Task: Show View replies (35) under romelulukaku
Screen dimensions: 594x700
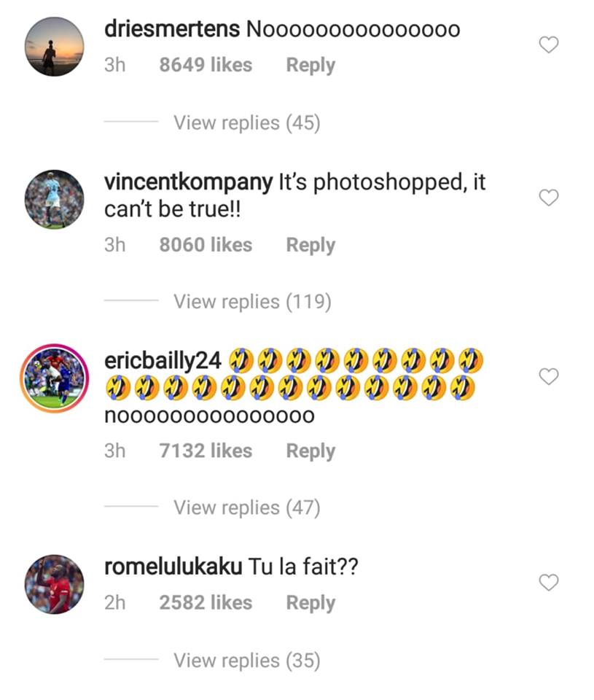Action: tap(246, 661)
